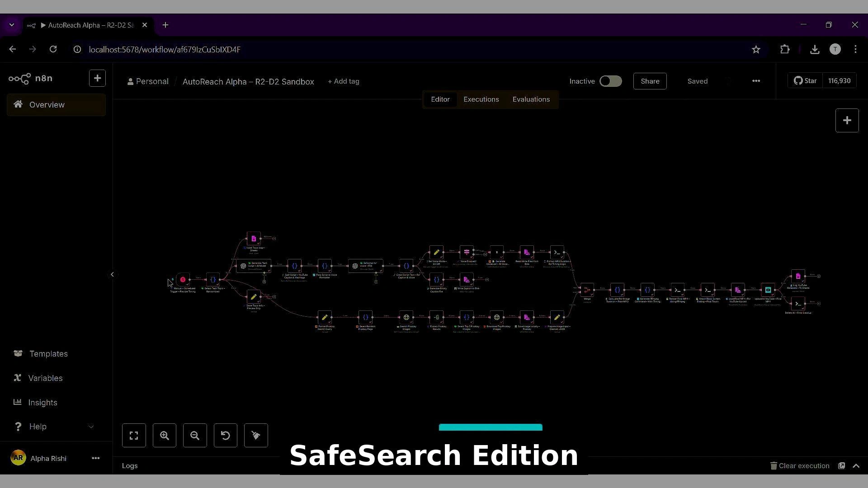Click the Manual/Scheduled Trigger node

pos(183,280)
